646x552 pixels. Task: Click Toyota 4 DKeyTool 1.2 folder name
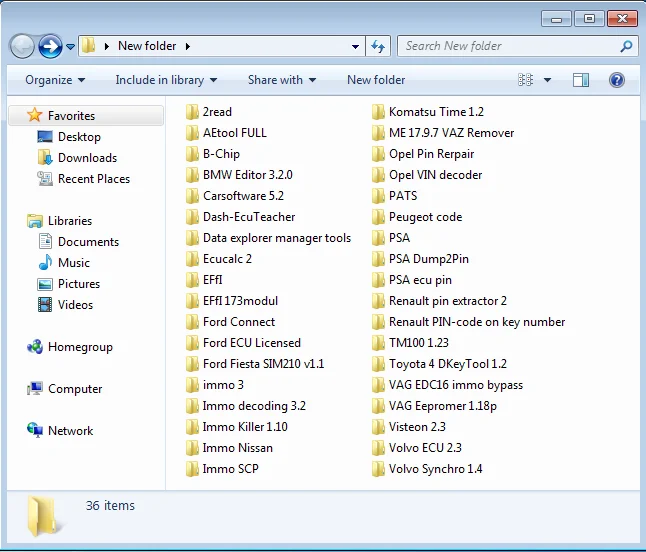(x=448, y=364)
